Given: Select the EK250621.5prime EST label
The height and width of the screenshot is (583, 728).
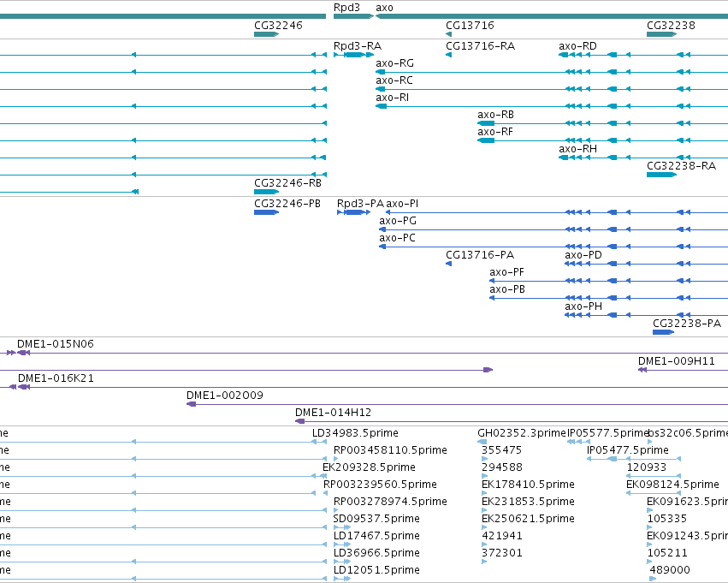Looking at the screenshot, I should point(528,519).
